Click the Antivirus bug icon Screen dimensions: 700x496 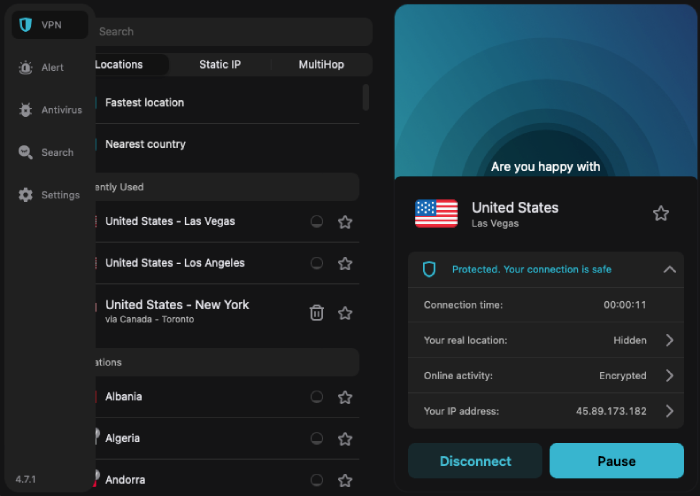[x=25, y=110]
